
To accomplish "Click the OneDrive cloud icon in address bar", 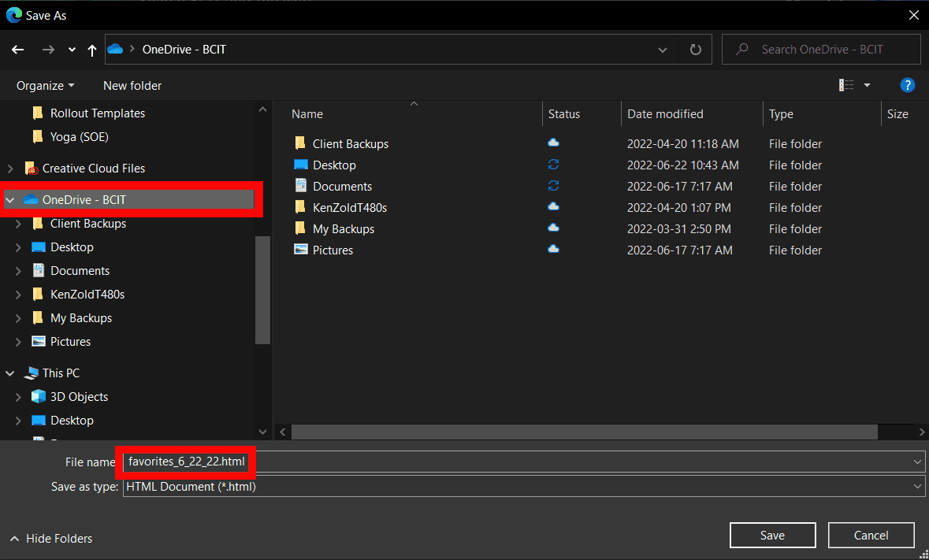I will 115,49.
